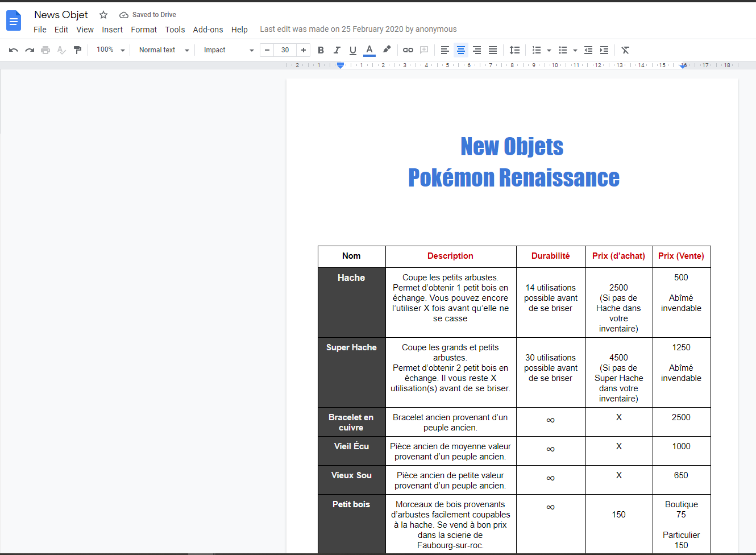
Task: Toggle underline formatting
Action: (353, 50)
